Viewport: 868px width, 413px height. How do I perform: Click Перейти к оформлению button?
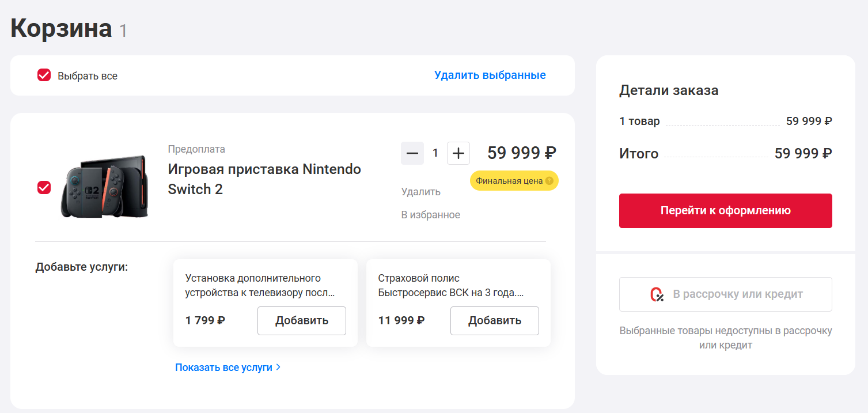726,211
